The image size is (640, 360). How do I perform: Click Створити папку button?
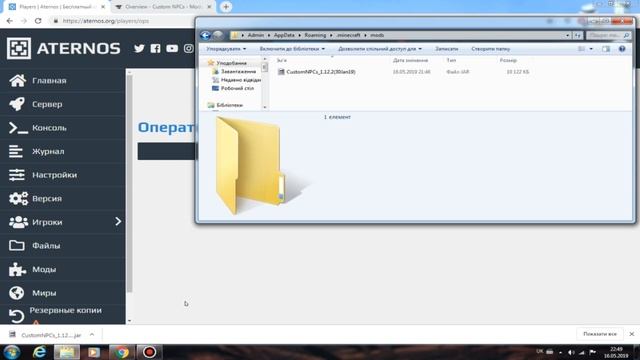point(491,49)
